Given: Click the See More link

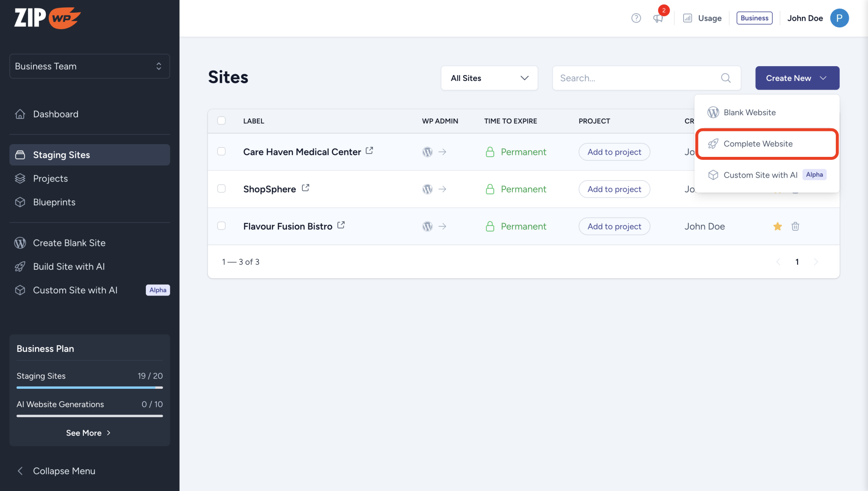Looking at the screenshot, I should click(89, 433).
